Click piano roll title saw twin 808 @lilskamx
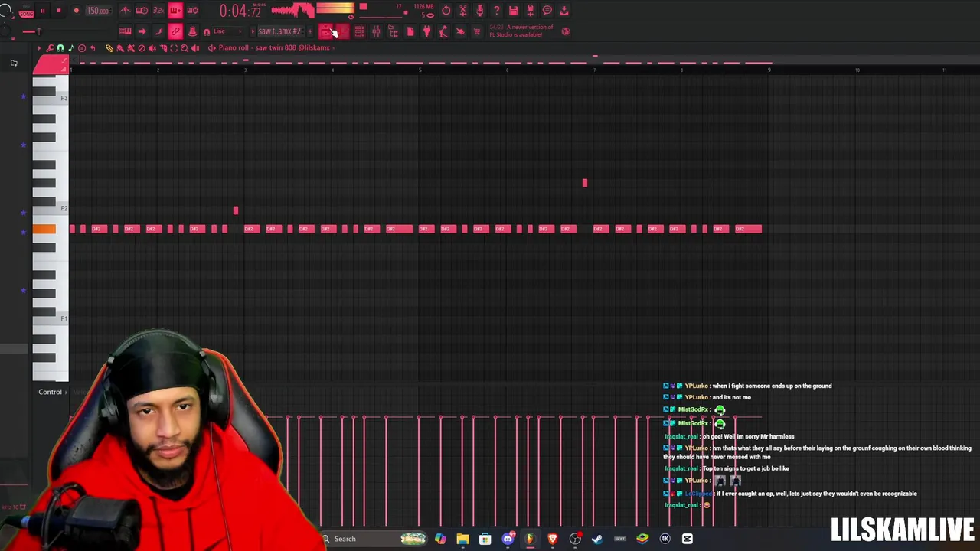Viewport: 980px width, 551px height. (x=273, y=47)
